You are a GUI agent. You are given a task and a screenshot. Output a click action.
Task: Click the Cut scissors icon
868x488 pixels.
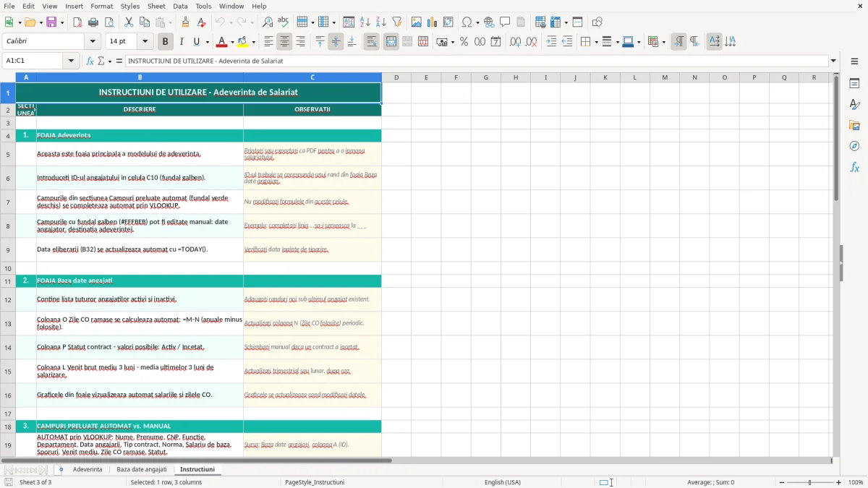point(129,22)
